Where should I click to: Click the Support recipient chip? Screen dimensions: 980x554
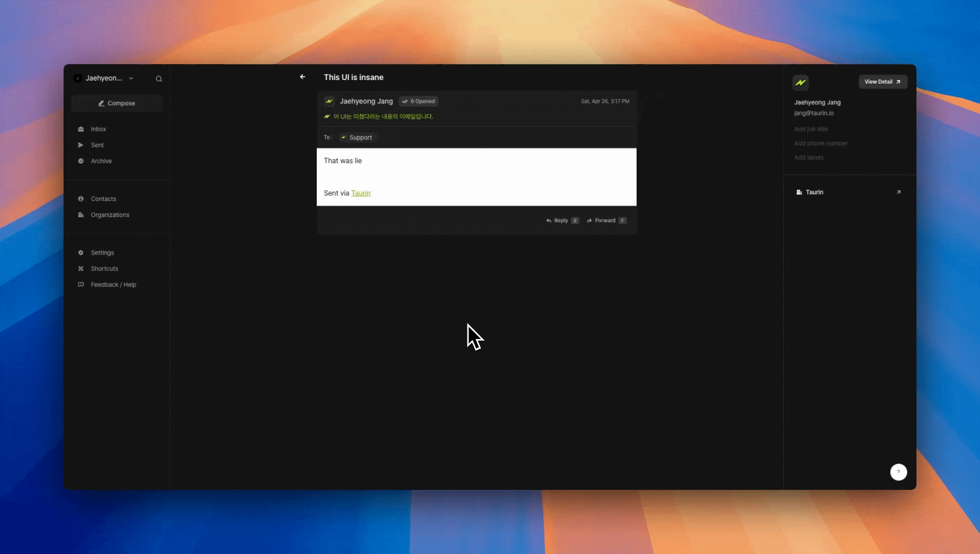pyautogui.click(x=357, y=137)
